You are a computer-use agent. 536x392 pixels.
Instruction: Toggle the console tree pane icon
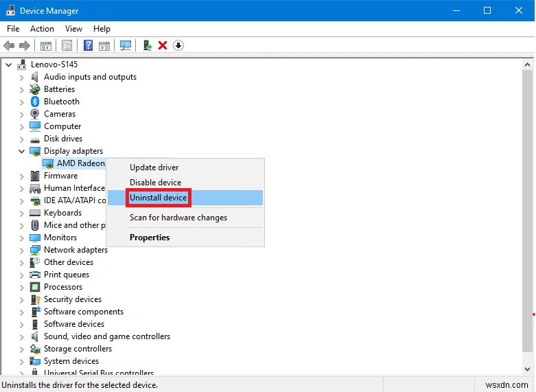coord(46,45)
